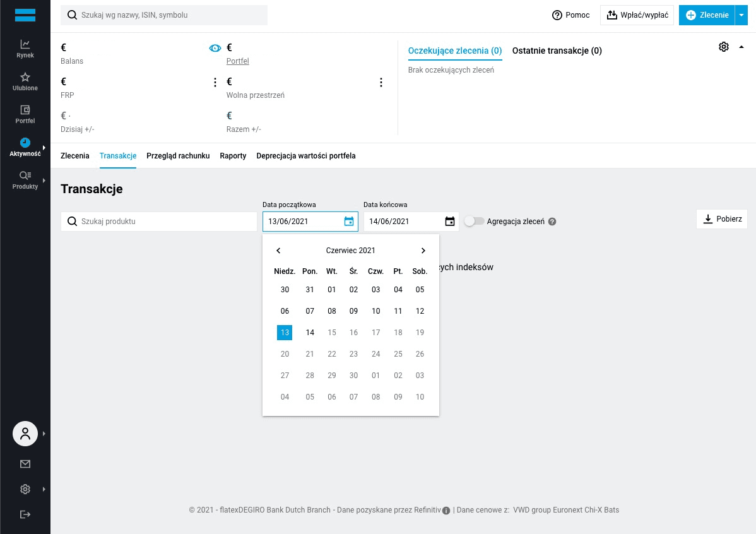The height and width of the screenshot is (534, 756).
Task: Toggle the Agregacja zleceń switch
Action: (x=474, y=222)
